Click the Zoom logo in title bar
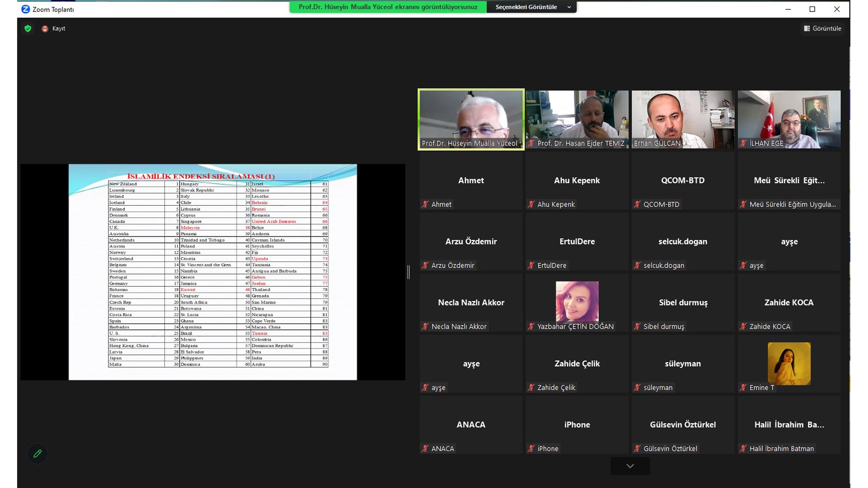This screenshot has height=488, width=868. pos(26,9)
